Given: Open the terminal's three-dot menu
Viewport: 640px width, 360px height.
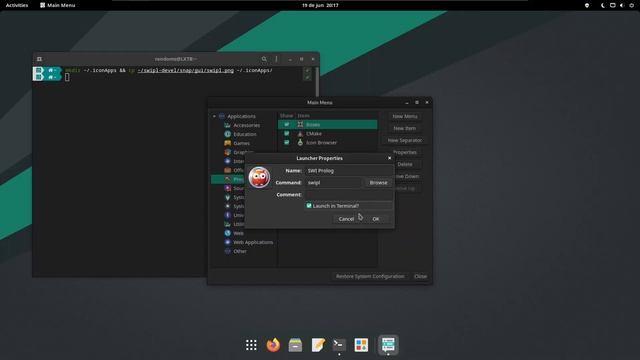Looking at the screenshot, I should coord(276,59).
